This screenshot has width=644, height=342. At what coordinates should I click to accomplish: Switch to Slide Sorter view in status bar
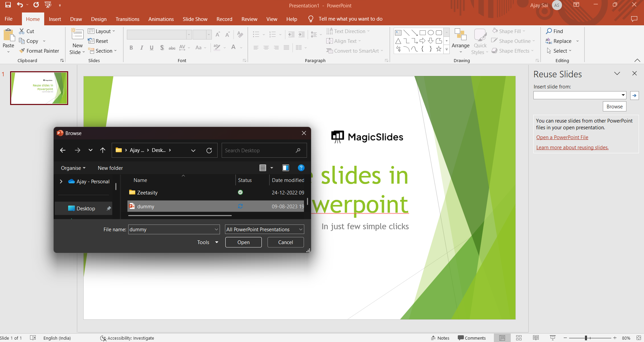pyautogui.click(x=519, y=338)
